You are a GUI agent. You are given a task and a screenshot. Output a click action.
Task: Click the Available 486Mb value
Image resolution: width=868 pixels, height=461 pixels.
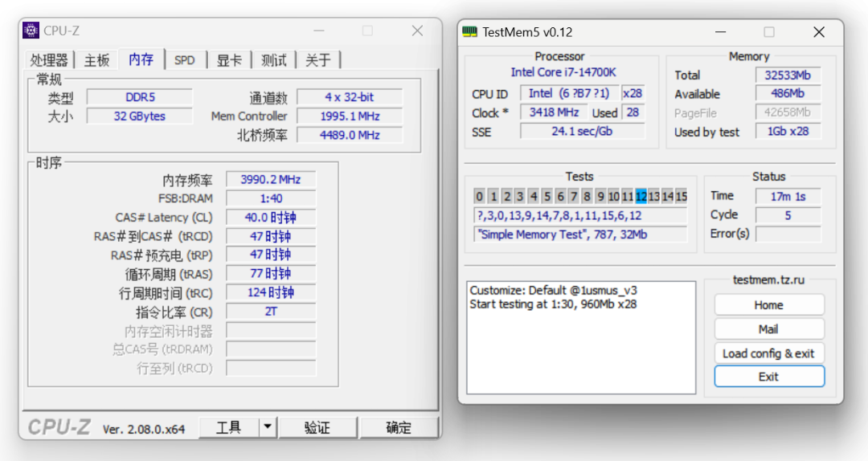788,93
